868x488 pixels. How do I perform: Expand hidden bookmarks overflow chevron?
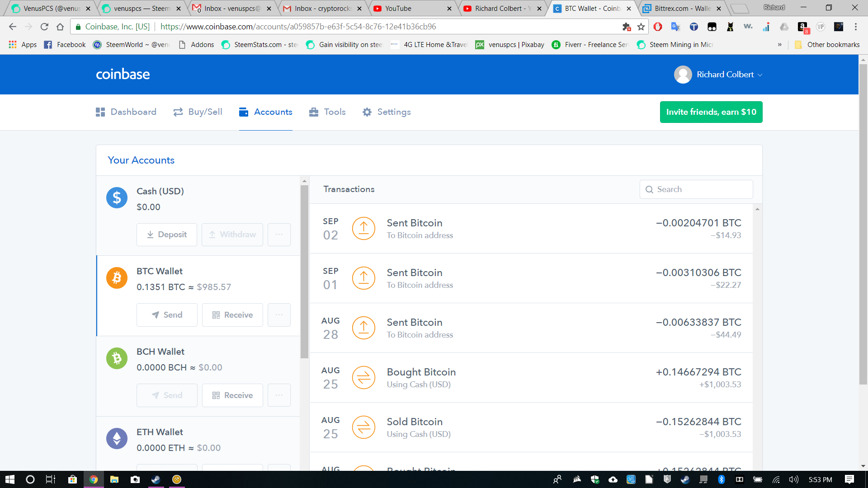(779, 45)
